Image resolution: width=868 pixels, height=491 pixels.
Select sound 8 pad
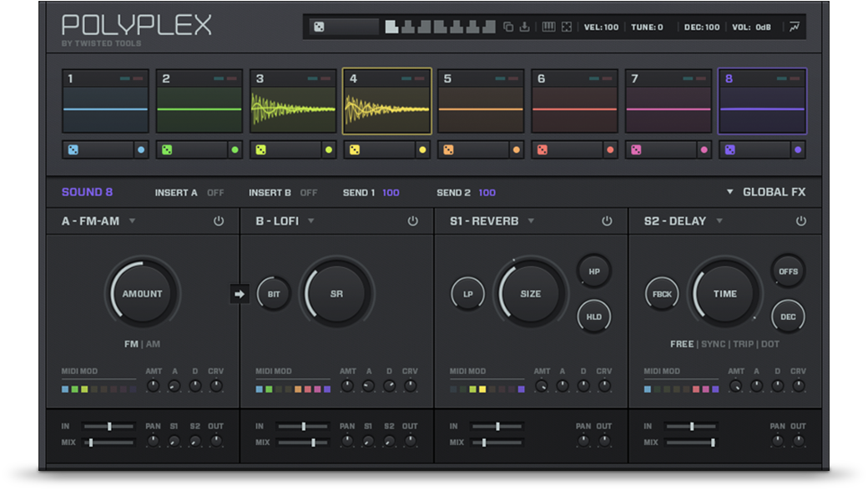tap(762, 101)
